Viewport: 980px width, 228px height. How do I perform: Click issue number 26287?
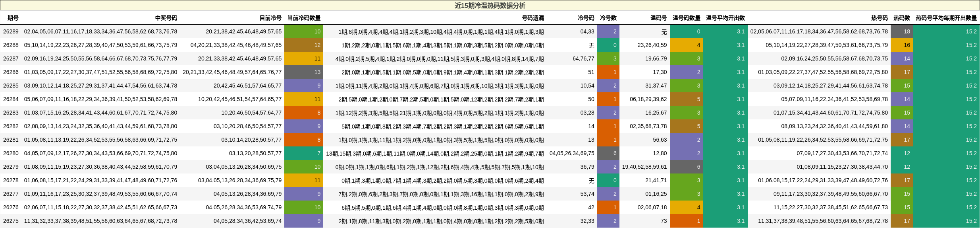coord(11,58)
